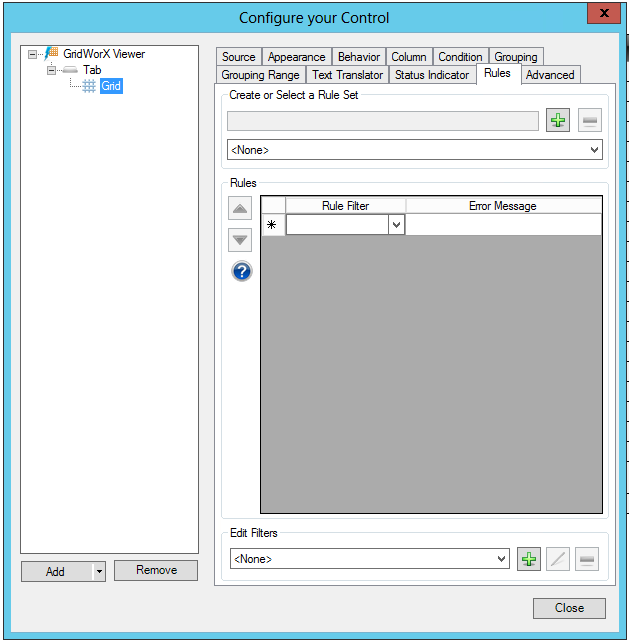Image resolution: width=629 pixels, height=642 pixels.
Task: Move rule up with arrow button
Action: 240,208
